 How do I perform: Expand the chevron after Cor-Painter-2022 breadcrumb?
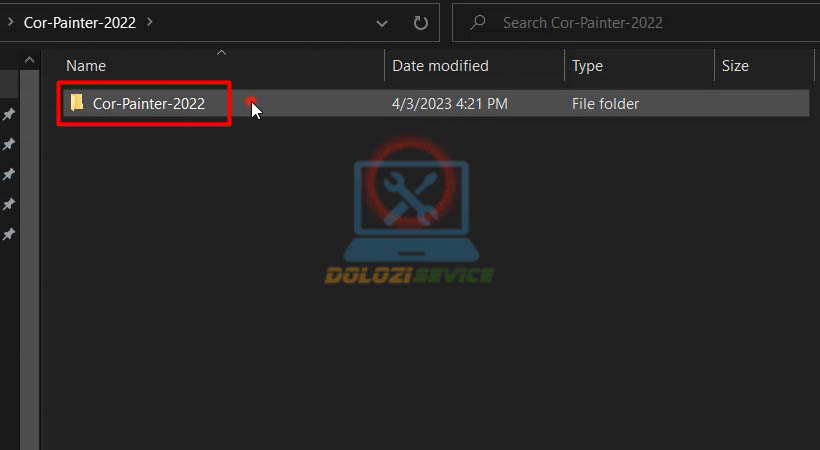coord(150,21)
